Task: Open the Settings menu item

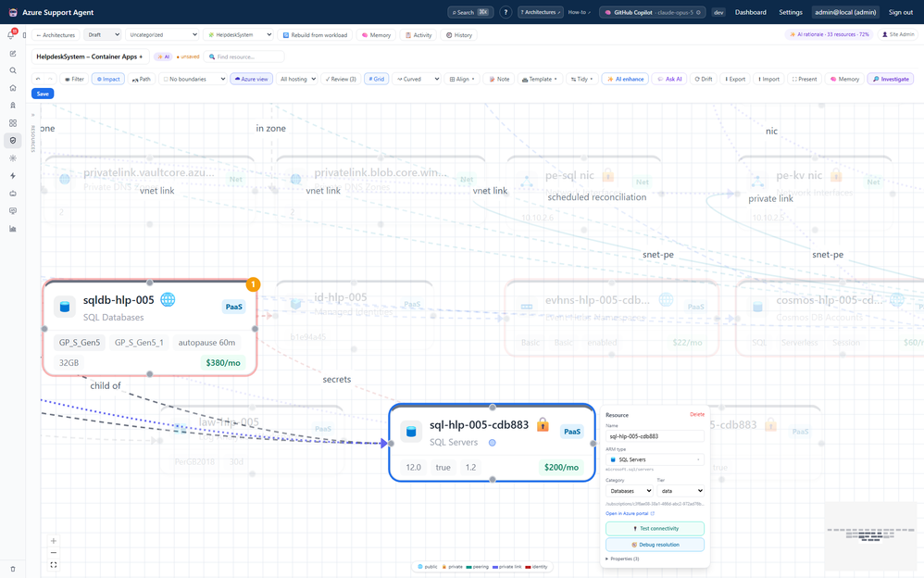Action: tap(791, 12)
